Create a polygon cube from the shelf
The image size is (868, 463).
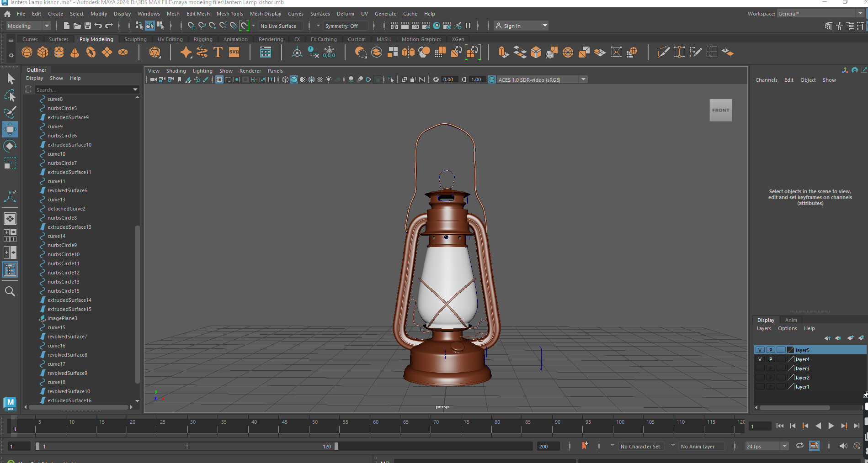(x=43, y=52)
